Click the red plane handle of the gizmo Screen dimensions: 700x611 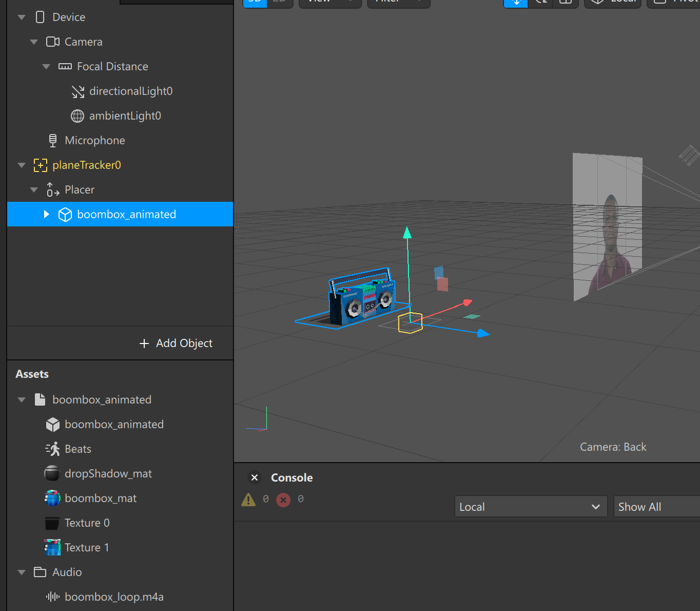(442, 284)
